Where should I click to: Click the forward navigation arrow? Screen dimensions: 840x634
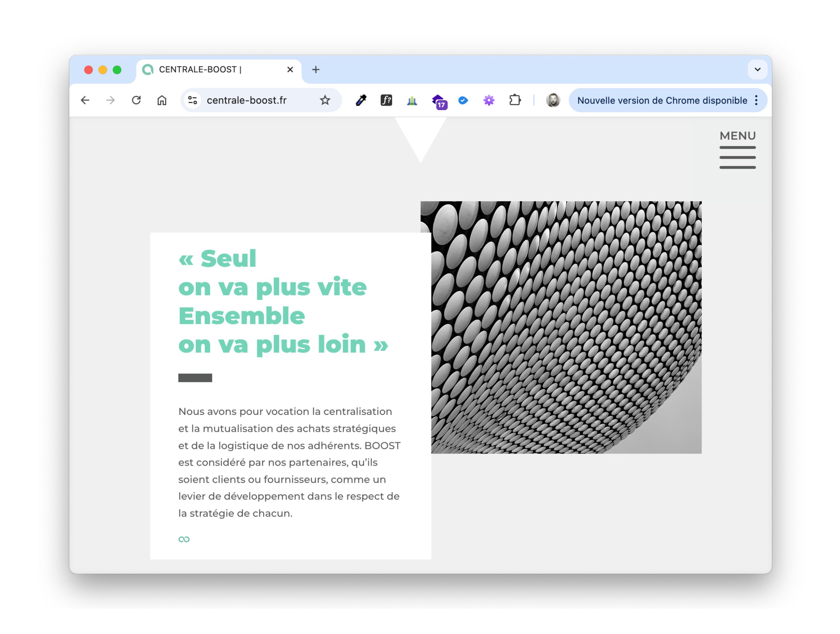point(111,100)
